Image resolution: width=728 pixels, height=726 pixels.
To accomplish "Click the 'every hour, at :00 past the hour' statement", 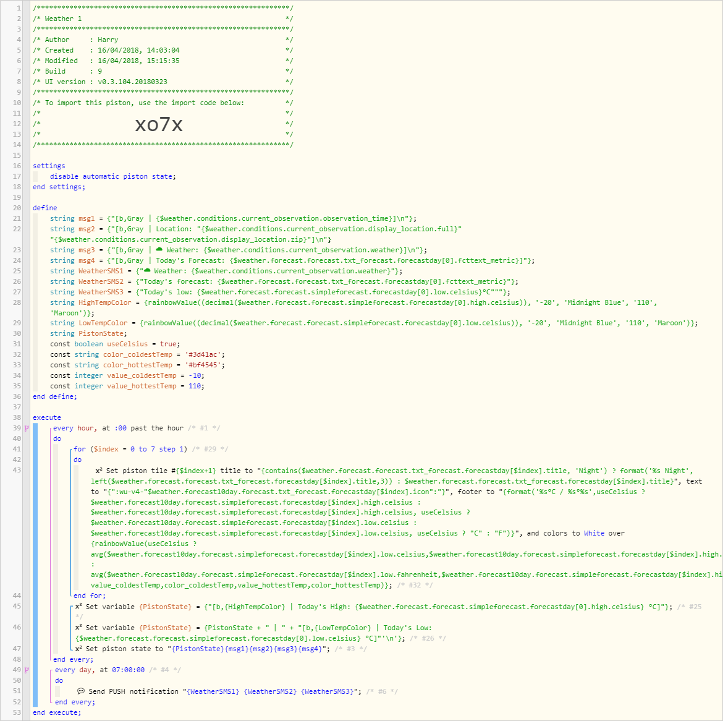I will point(118,430).
